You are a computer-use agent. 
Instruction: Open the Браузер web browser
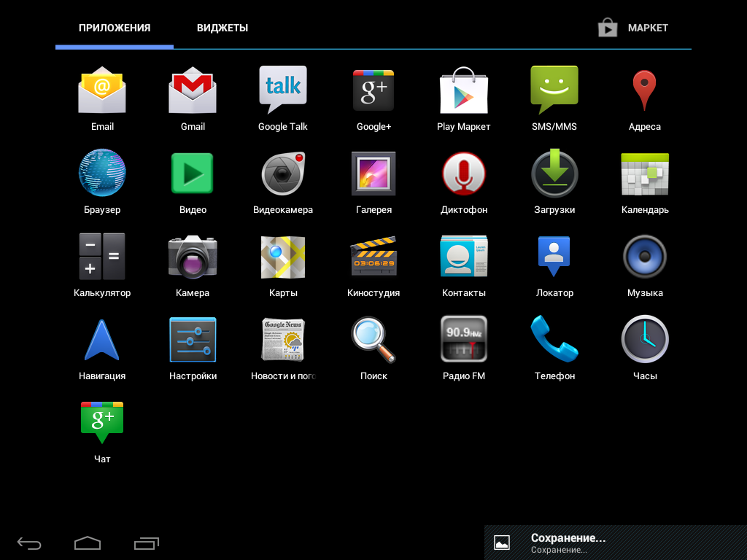[x=102, y=182]
